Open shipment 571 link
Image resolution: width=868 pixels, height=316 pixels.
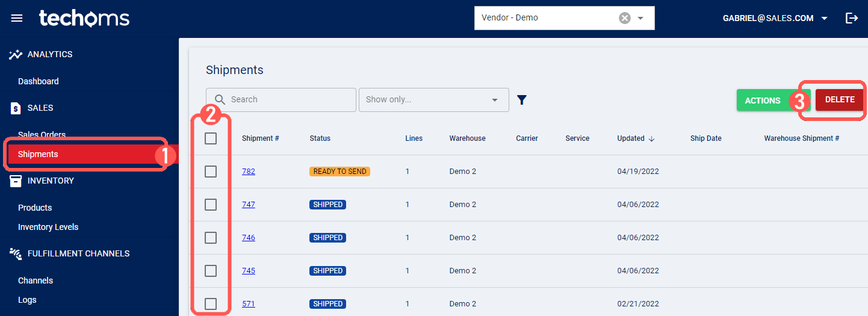249,304
